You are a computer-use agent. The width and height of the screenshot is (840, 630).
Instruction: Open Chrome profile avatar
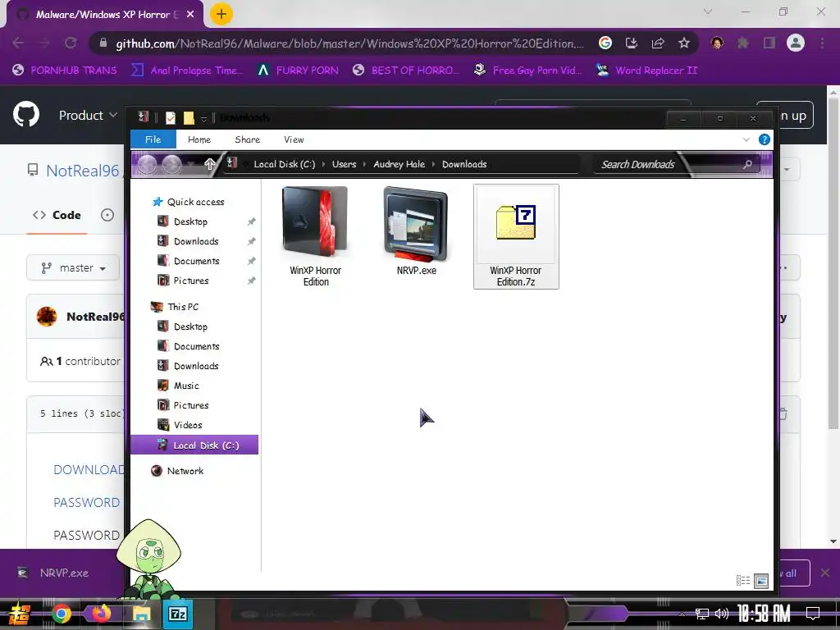(x=796, y=43)
